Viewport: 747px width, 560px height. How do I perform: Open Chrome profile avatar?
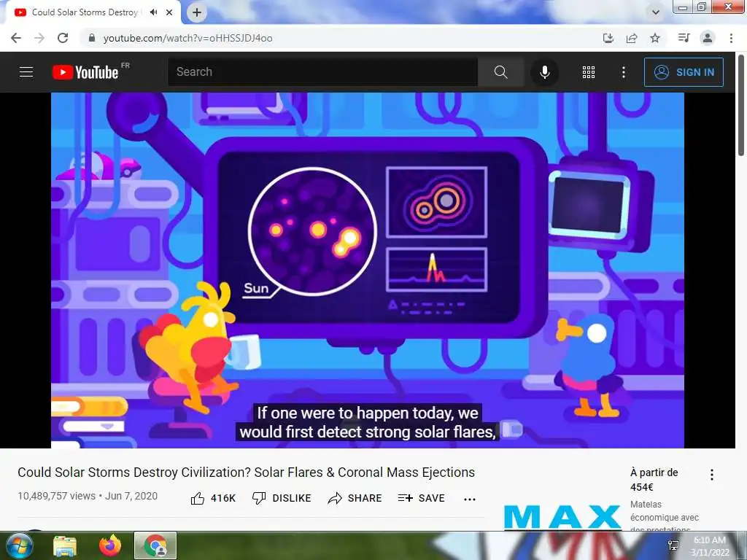click(x=708, y=38)
